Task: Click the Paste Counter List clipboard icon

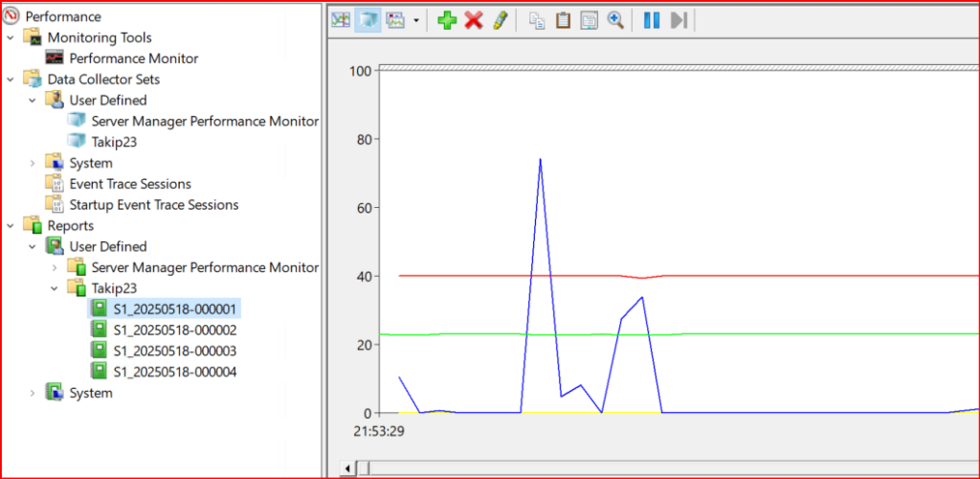Action: click(x=563, y=20)
